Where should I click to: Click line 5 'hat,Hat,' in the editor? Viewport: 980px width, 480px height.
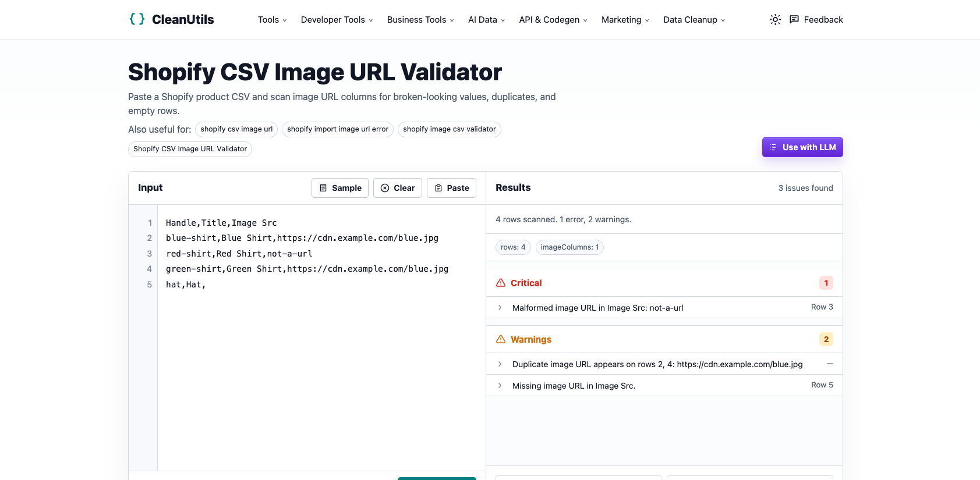tap(186, 285)
